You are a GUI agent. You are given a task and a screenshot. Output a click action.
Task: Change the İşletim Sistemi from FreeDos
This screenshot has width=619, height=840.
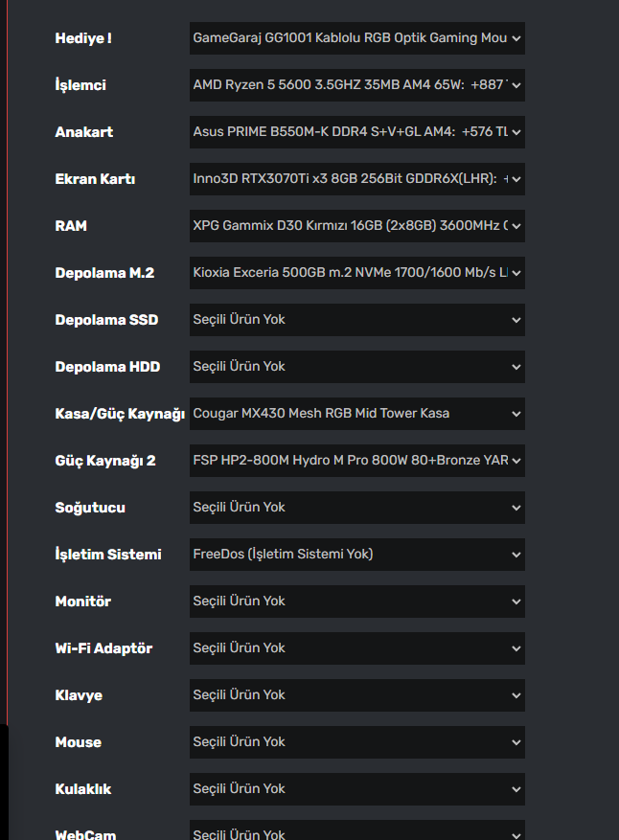point(356,555)
